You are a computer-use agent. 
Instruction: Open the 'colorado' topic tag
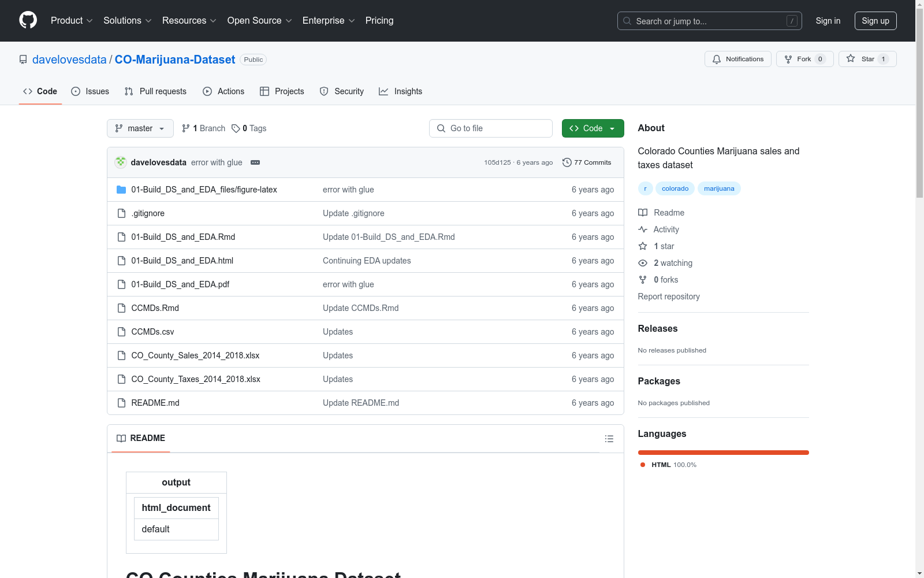pos(675,188)
